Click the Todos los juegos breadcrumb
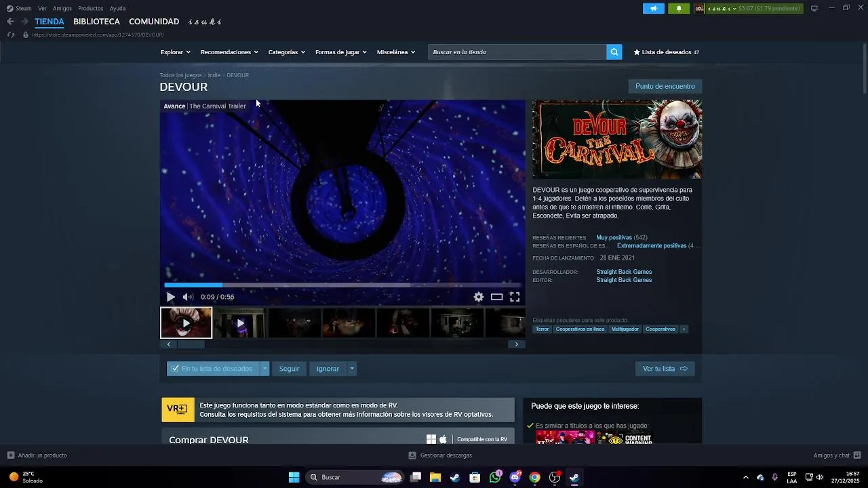The image size is (868, 488). (180, 75)
